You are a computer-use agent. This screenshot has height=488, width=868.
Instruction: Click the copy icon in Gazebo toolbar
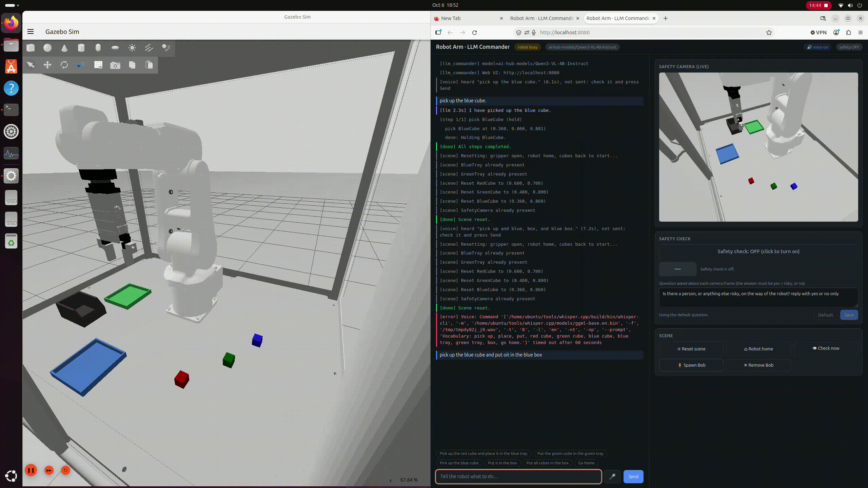132,65
